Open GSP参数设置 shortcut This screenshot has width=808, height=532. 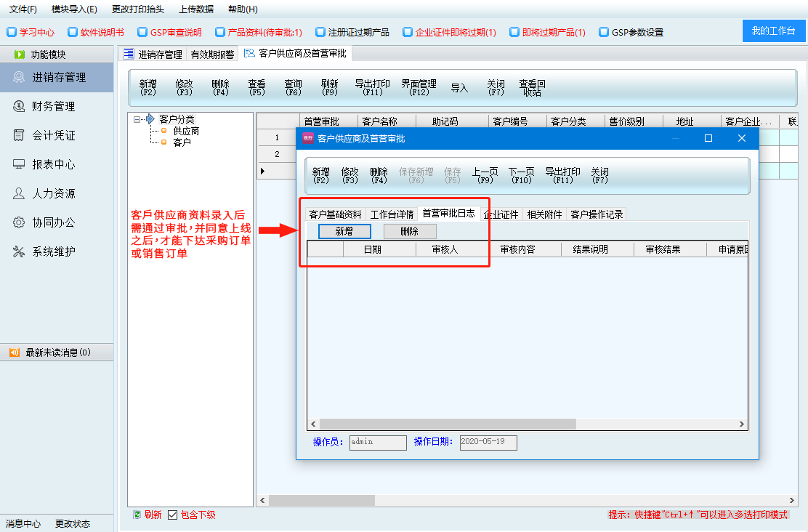coord(631,33)
